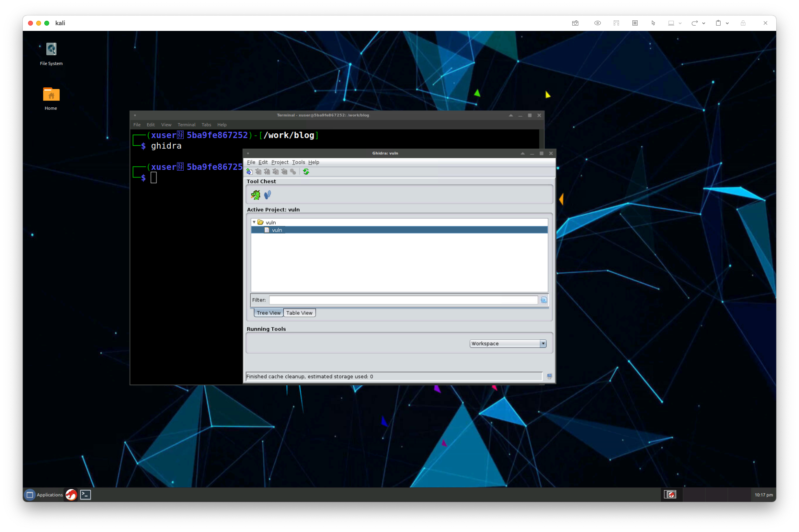799x532 pixels.
Task: Click the Kali dragon icon in the taskbar
Action: coord(71,495)
